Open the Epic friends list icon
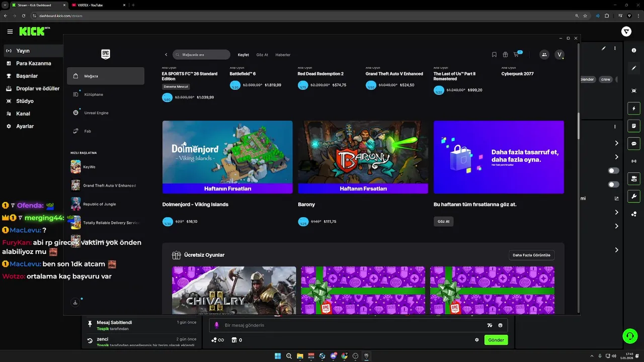 tap(544, 55)
